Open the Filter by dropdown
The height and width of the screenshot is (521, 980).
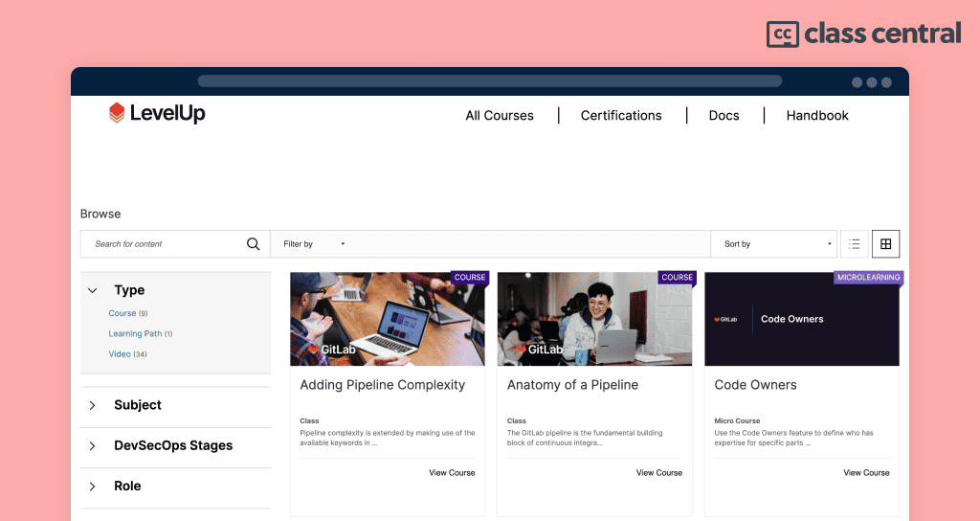(x=314, y=244)
